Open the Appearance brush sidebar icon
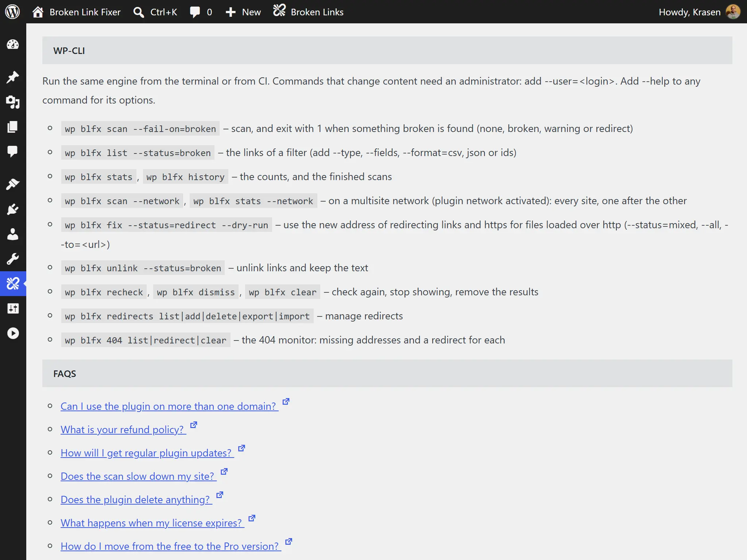 coord(13,184)
